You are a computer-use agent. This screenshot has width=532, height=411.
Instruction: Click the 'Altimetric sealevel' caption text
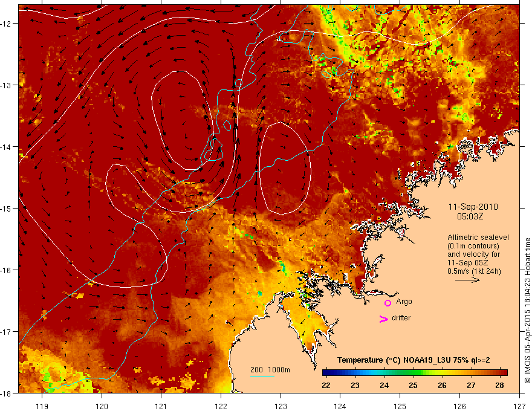coord(478,238)
